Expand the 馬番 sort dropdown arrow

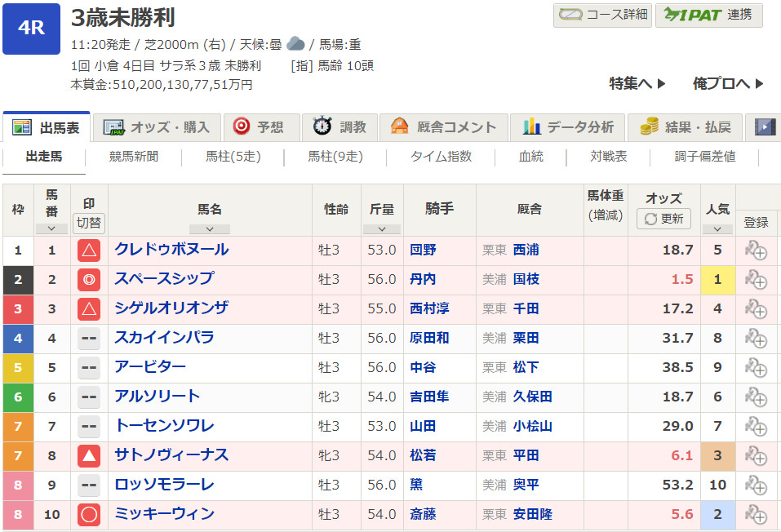[51, 229]
